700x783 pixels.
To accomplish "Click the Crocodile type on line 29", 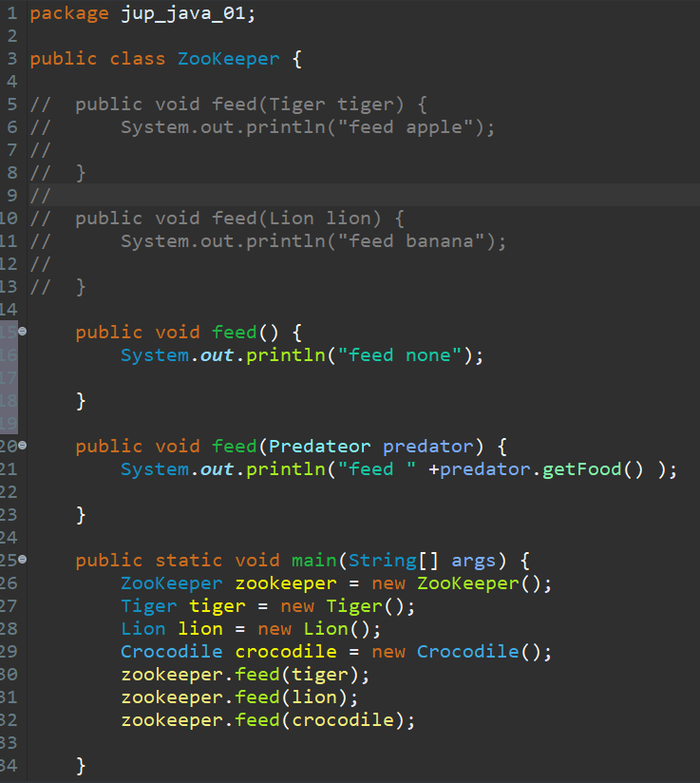I will pyautogui.click(x=172, y=652).
